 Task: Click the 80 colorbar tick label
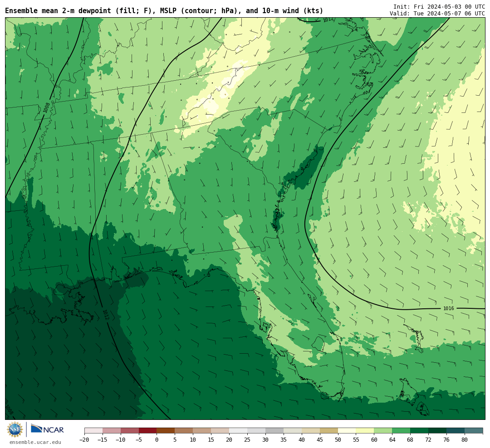465,439
